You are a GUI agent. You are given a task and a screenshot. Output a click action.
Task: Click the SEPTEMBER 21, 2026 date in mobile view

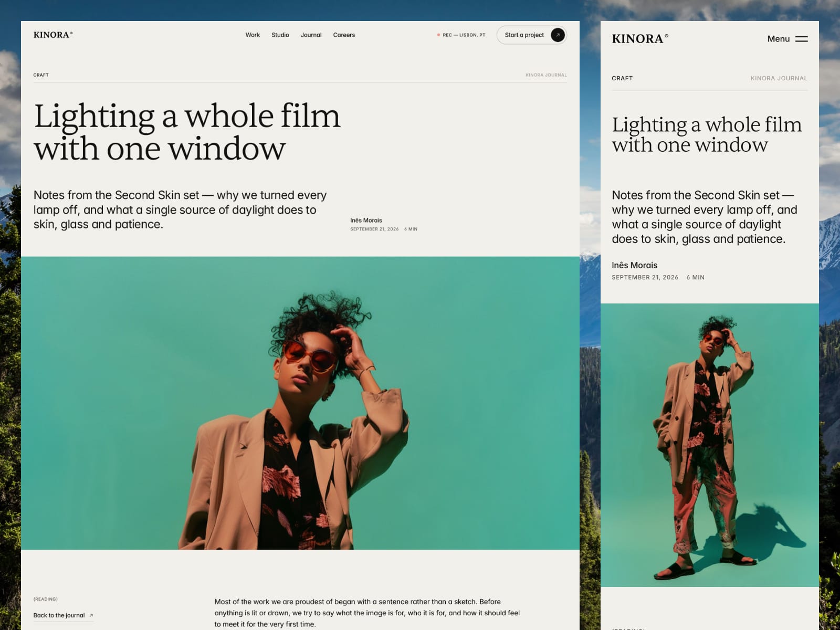645,277
